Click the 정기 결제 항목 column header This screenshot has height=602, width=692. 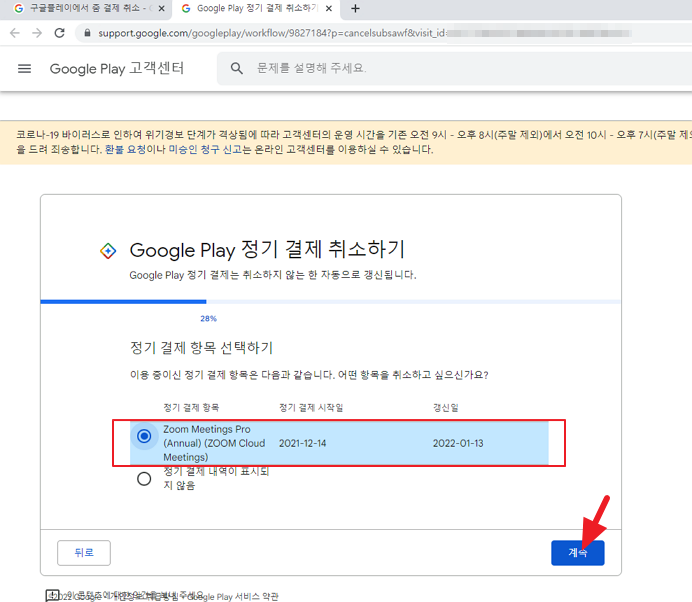pos(191,407)
